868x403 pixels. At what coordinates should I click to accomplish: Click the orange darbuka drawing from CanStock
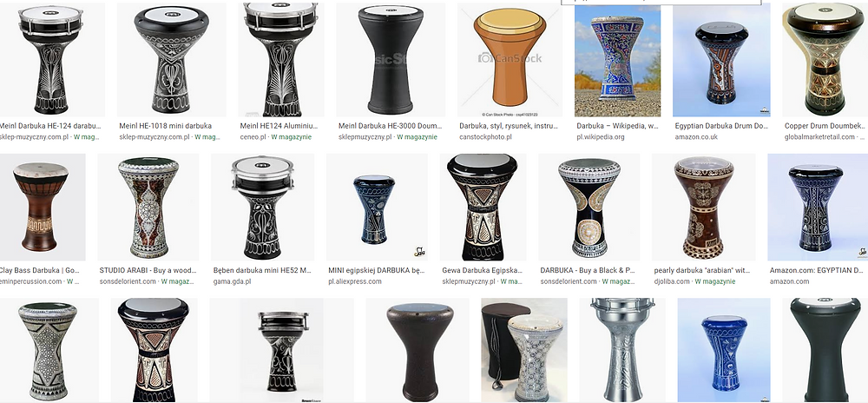point(510,59)
